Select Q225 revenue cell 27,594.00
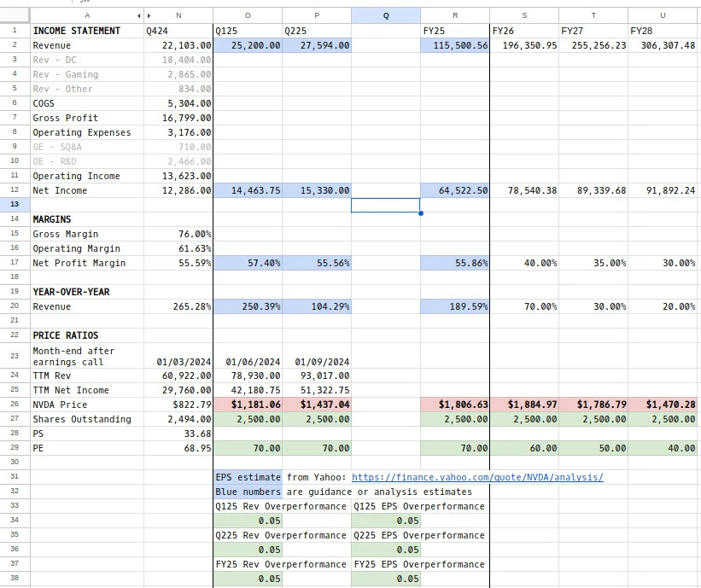 pyautogui.click(x=317, y=45)
